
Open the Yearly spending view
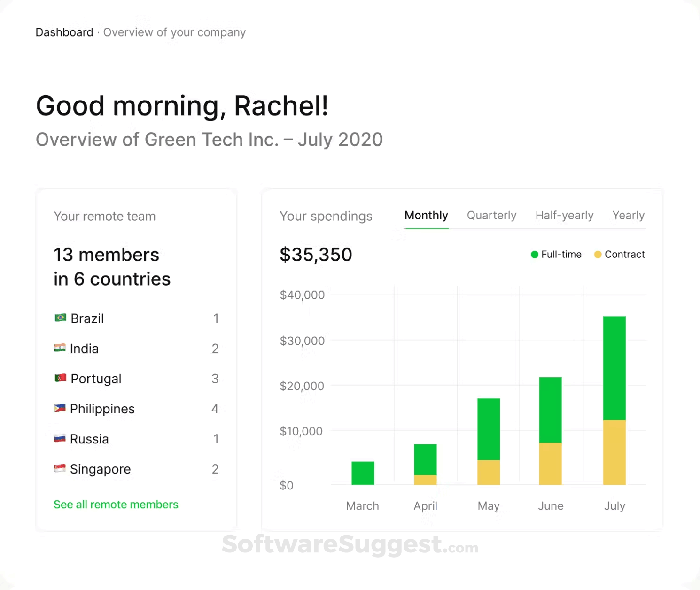coord(628,215)
